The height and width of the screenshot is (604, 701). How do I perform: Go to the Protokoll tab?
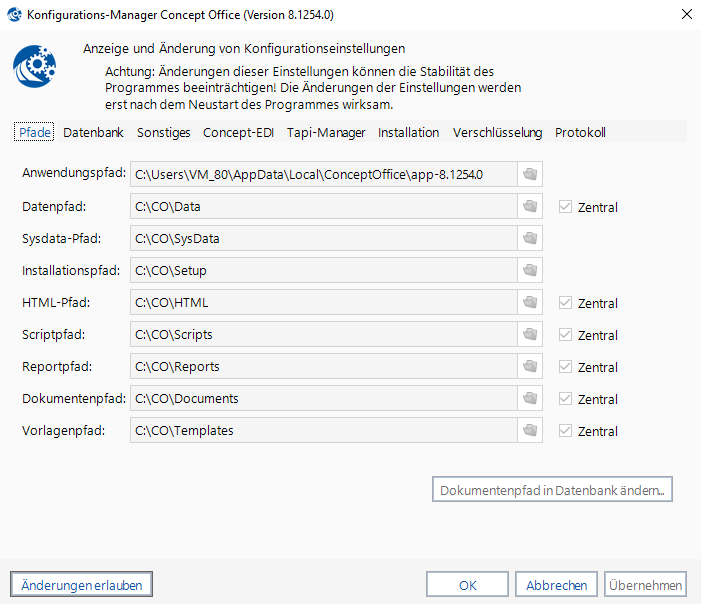tap(580, 132)
